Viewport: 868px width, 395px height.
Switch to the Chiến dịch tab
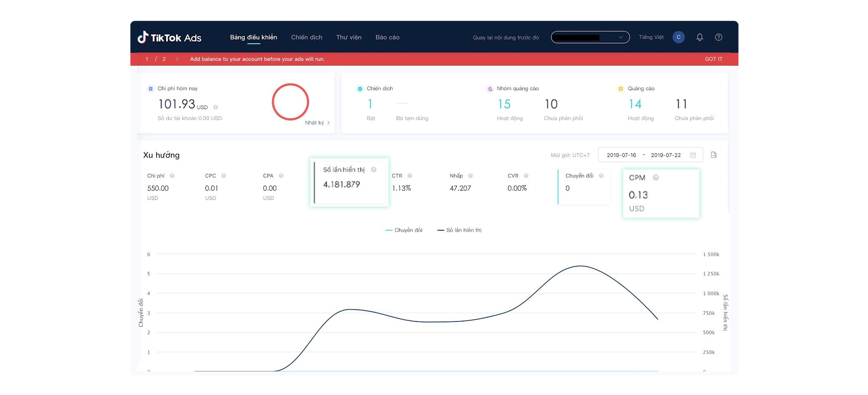[x=306, y=38]
